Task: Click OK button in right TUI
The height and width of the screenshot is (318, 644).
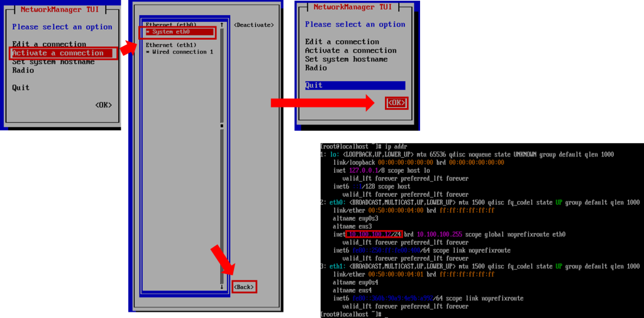Action: (x=396, y=103)
